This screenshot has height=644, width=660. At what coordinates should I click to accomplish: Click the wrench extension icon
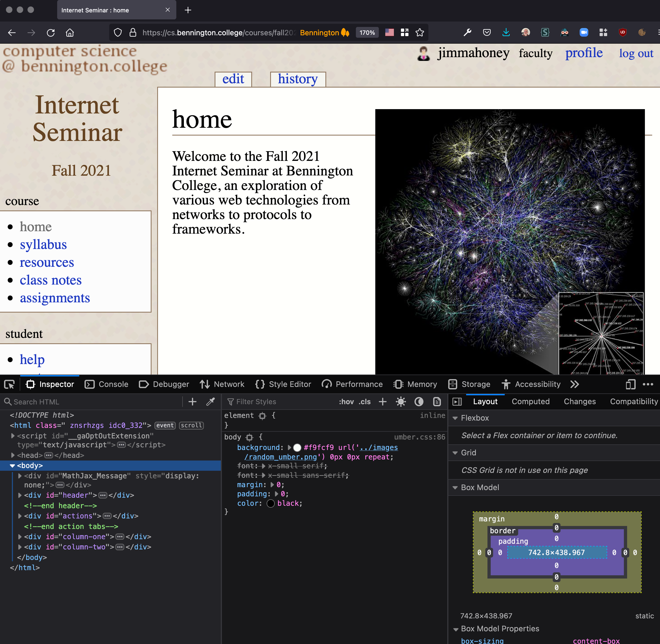[x=467, y=33]
